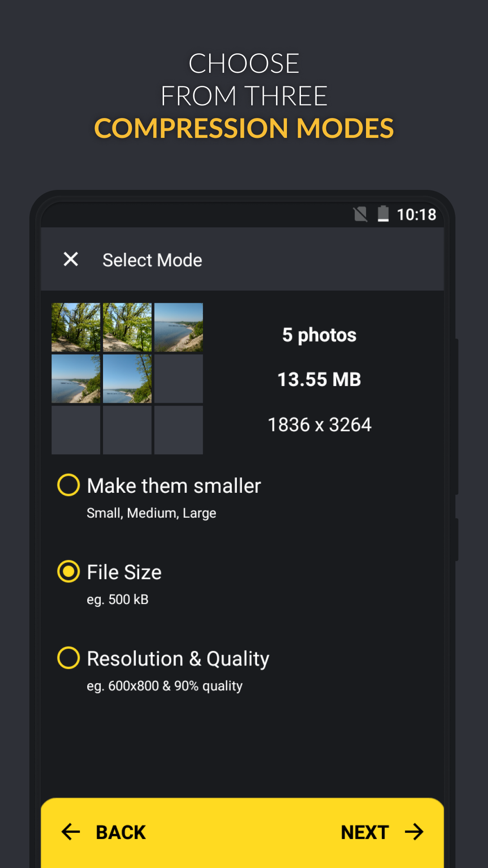
Task: Tap the battery status icon
Action: click(383, 214)
